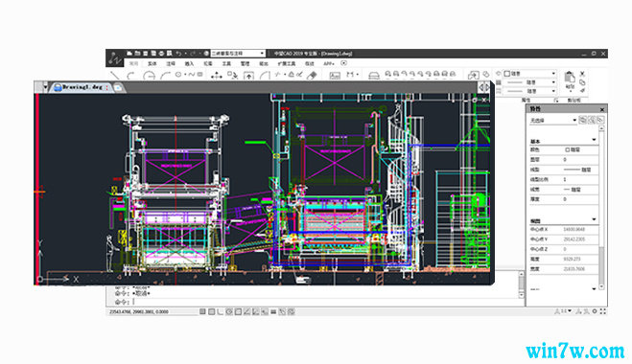The image size is (632, 364).
Task: Open the color ByLayer dropdown in ribbon
Action: point(529,74)
